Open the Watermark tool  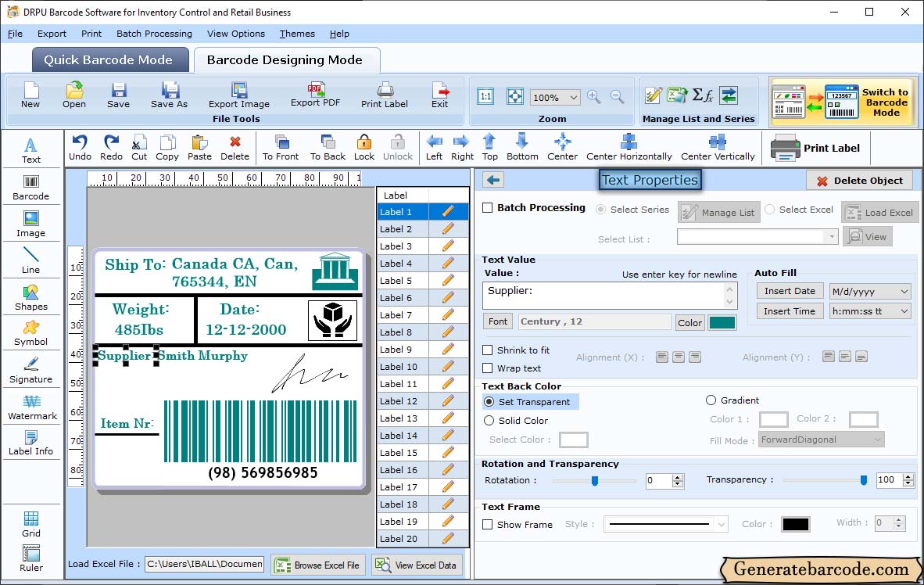pyautogui.click(x=32, y=407)
